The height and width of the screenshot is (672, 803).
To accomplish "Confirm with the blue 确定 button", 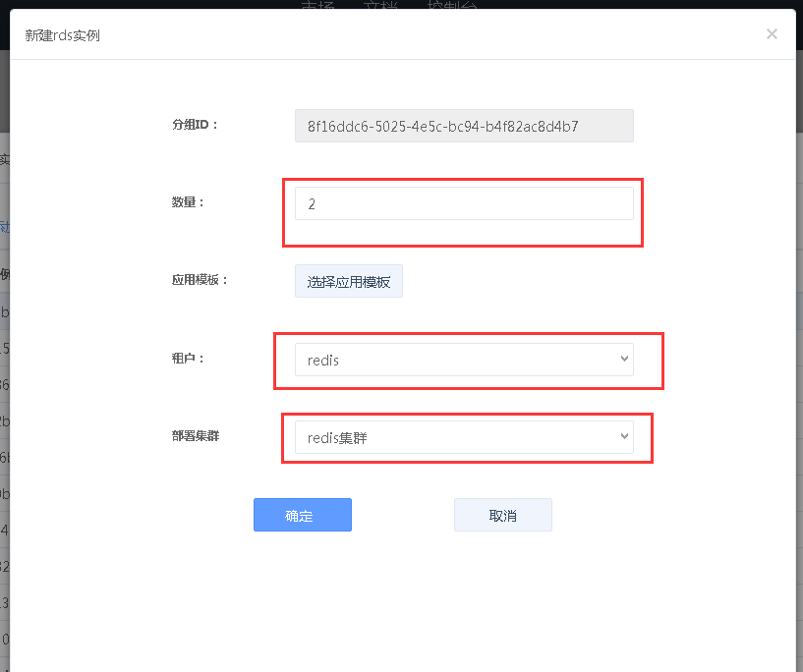I will [x=302, y=515].
